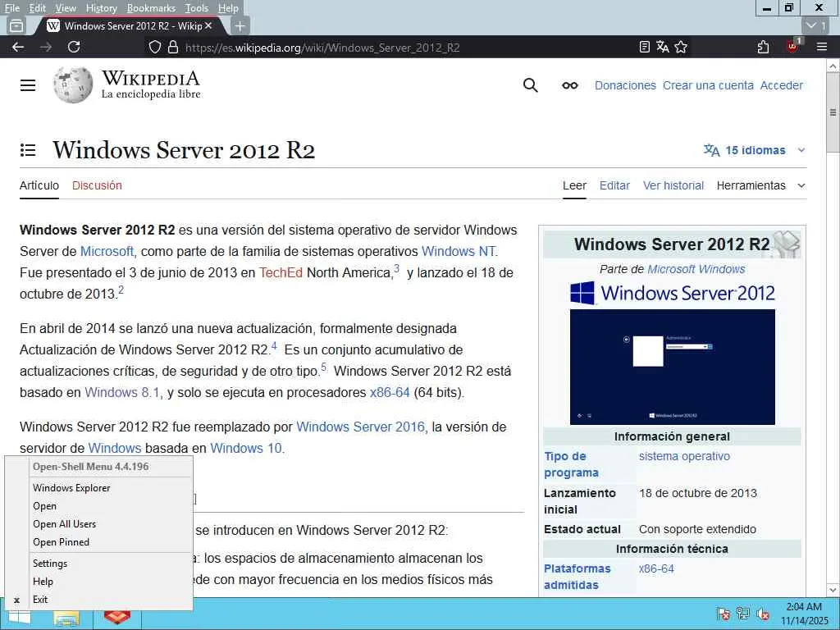Toggle reader view icon in address bar

point(645,47)
